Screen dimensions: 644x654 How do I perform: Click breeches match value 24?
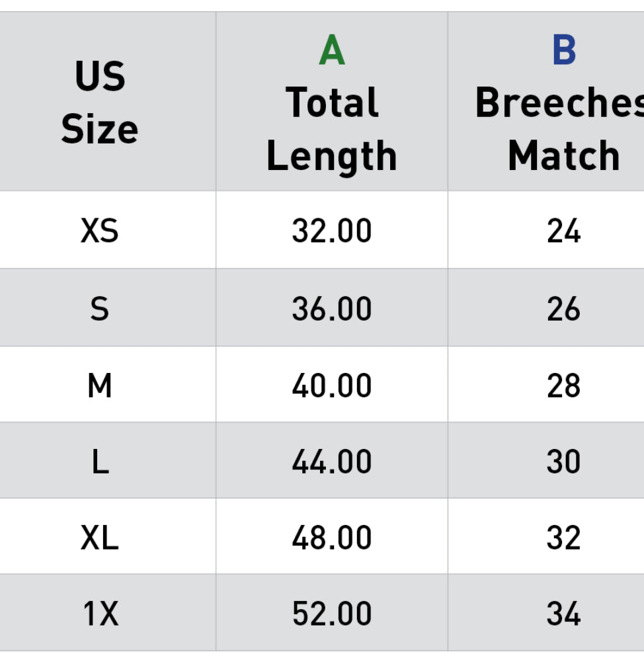click(x=563, y=231)
